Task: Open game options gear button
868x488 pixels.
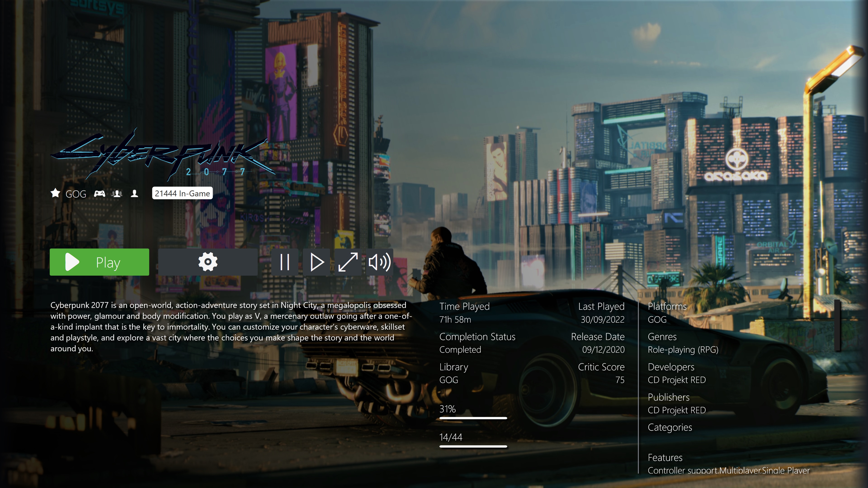Action: (208, 262)
